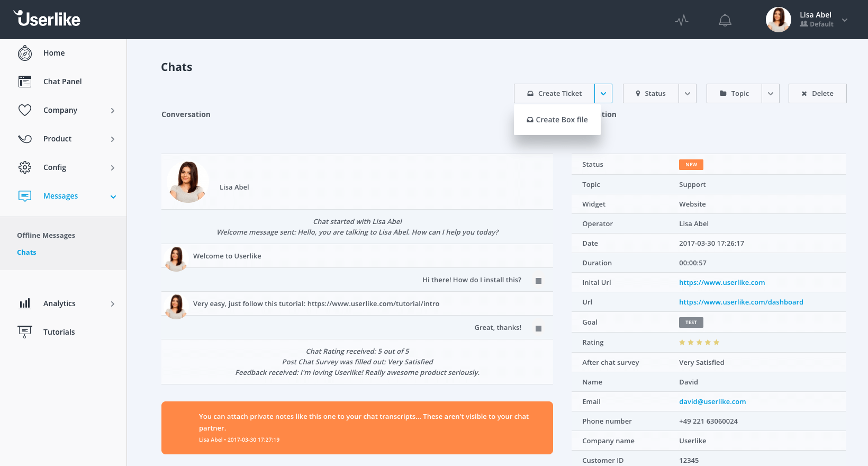Click avatar next to tutorial message
This screenshot has height=466, width=868.
[x=176, y=307]
